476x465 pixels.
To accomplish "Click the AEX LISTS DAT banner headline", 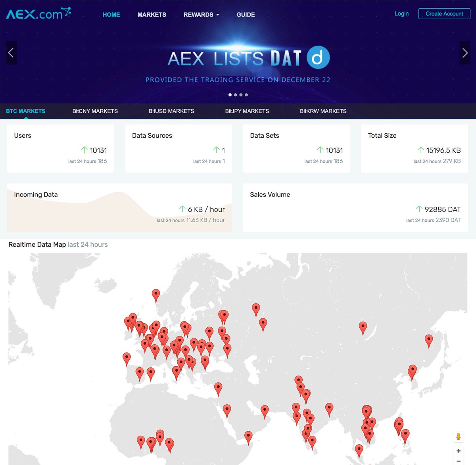I will click(234, 59).
